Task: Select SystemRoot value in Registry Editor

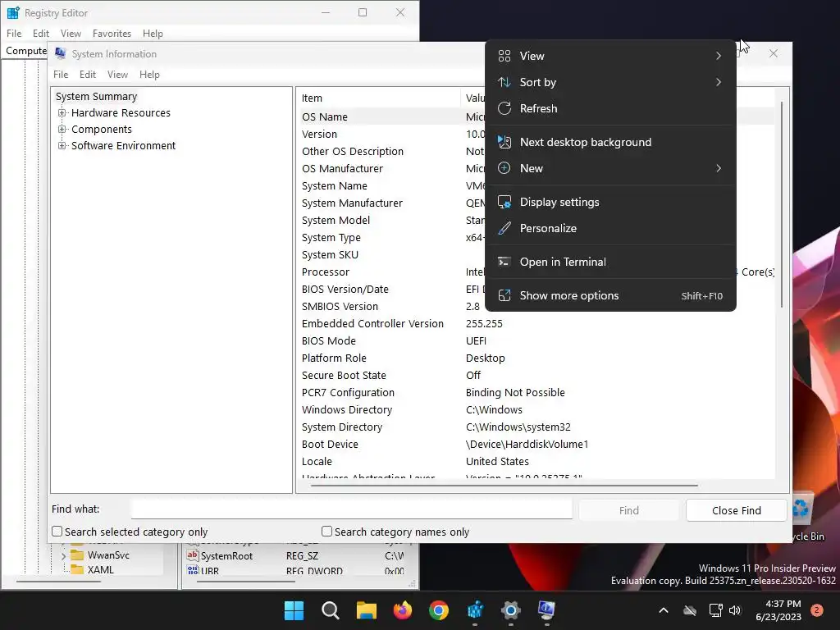Action: point(226,556)
